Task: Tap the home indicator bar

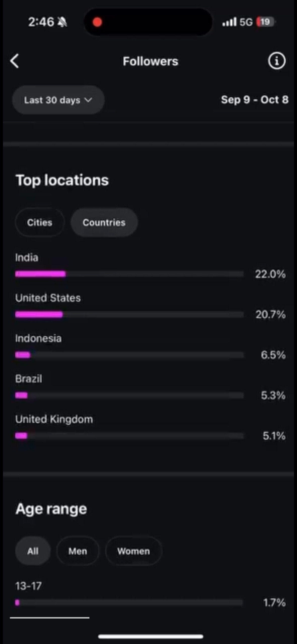Action: 151,637
